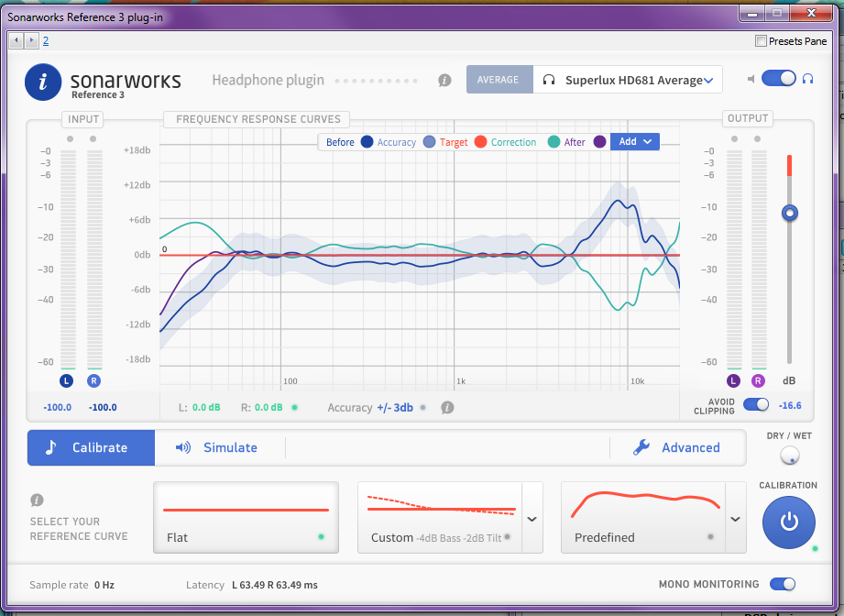Image resolution: width=844 pixels, height=616 pixels.
Task: Click the AVERAGE profile badge
Action: tap(499, 80)
